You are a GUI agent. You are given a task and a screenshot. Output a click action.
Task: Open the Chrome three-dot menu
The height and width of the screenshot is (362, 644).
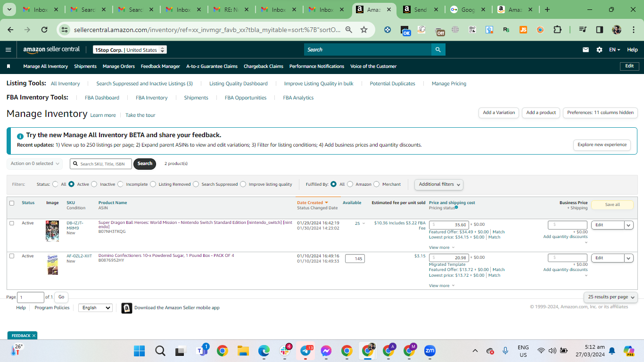(x=633, y=30)
